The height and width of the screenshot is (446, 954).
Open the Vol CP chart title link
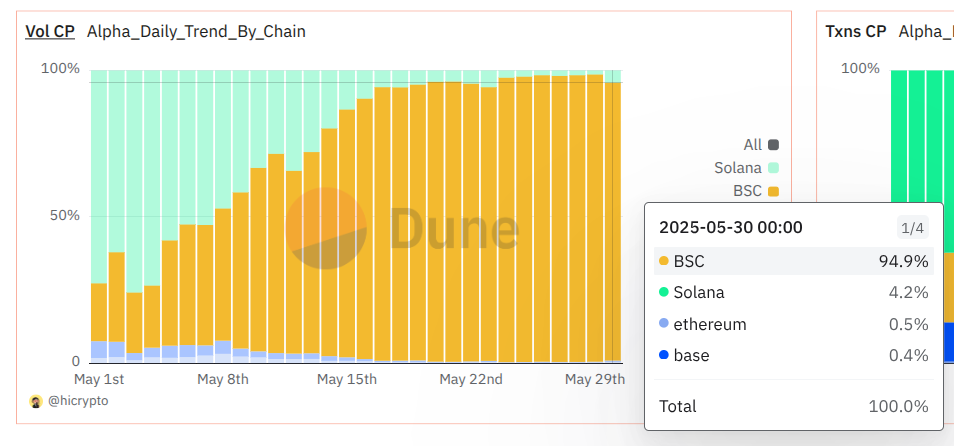tap(50, 31)
